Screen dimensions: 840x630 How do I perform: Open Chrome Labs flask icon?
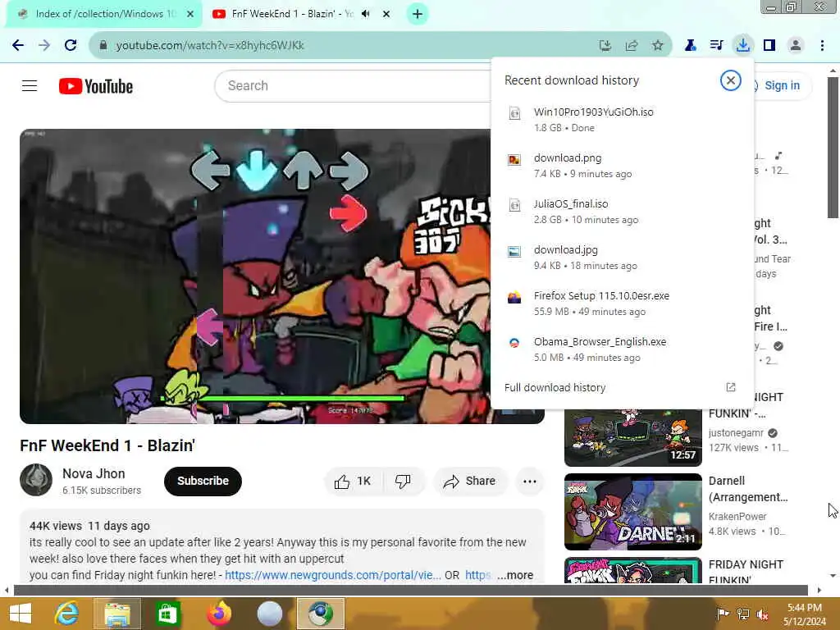[x=691, y=46]
